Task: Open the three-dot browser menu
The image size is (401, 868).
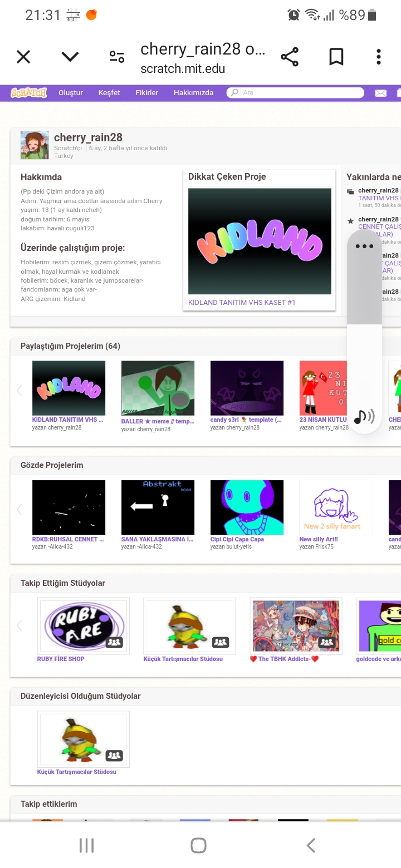Action: click(379, 57)
